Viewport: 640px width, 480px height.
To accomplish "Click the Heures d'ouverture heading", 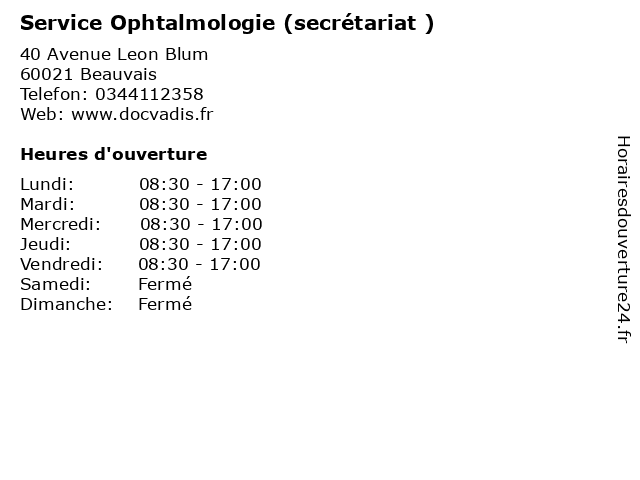I will click(x=114, y=154).
